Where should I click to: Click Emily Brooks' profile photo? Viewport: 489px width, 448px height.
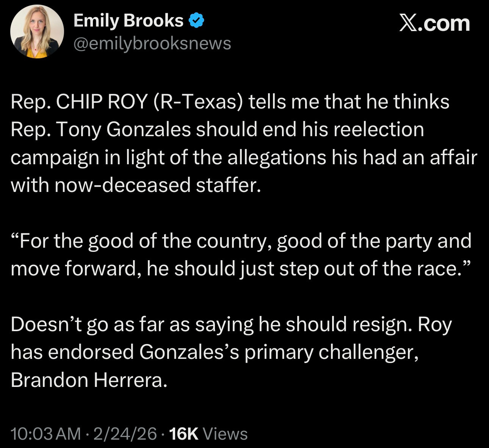(37, 31)
